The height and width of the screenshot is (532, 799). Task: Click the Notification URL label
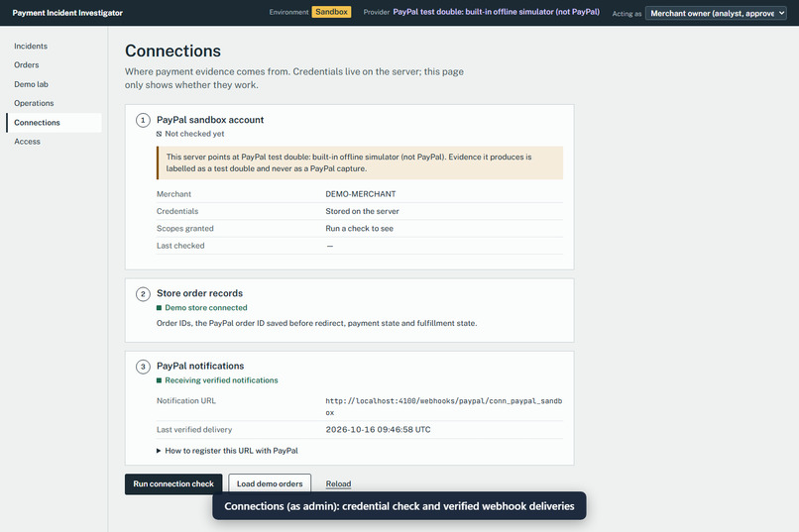(x=186, y=400)
